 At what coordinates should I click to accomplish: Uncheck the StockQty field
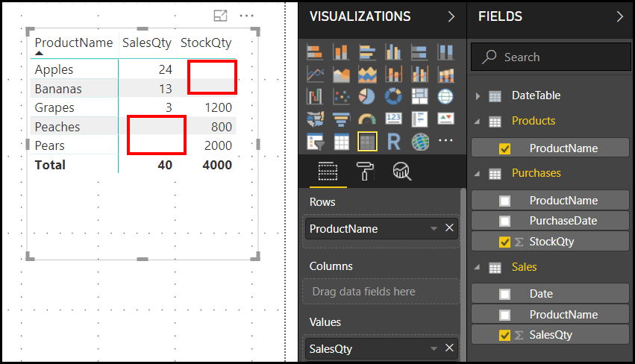[504, 242]
